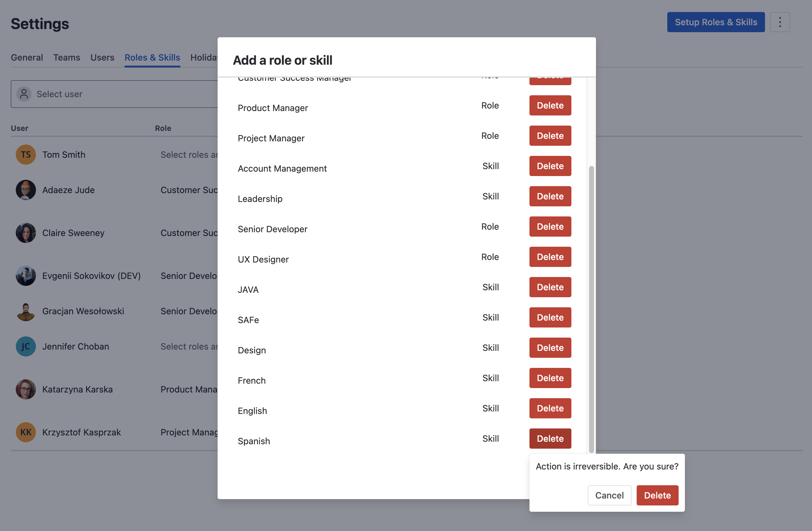This screenshot has height=531, width=812.
Task: Open the Teams tab
Action: click(x=67, y=57)
